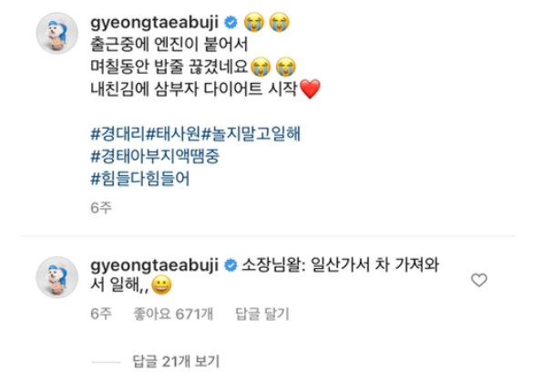Image resolution: width=533 pixels, height=392 pixels.
Task: View the 좋아요 671개 likes list
Action: tap(173, 314)
